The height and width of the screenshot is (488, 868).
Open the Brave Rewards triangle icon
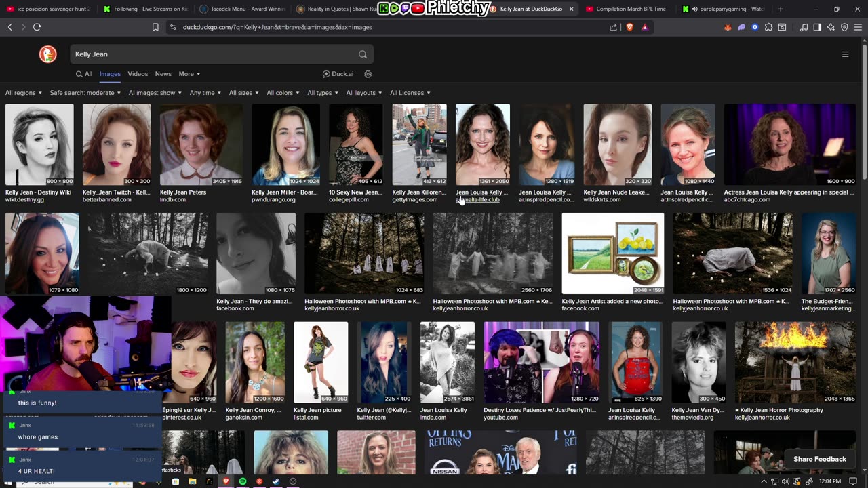644,27
